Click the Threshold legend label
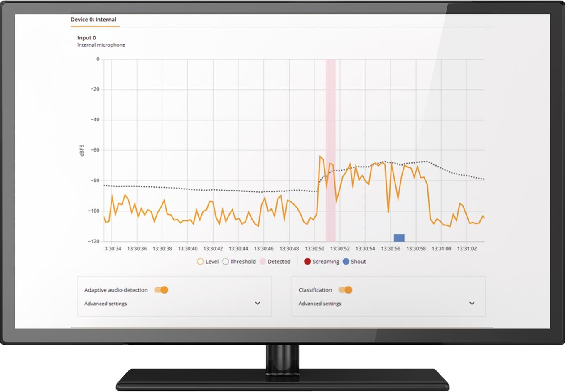 coord(243,262)
